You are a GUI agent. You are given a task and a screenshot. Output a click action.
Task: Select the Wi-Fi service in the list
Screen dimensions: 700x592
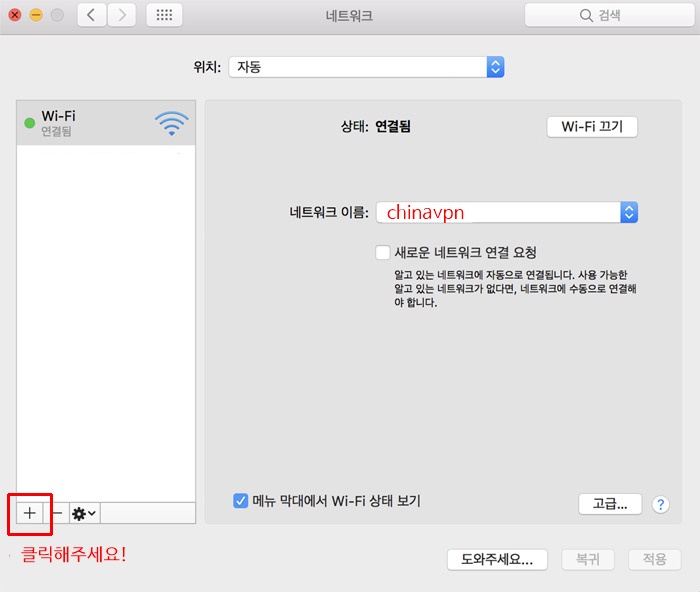90,123
